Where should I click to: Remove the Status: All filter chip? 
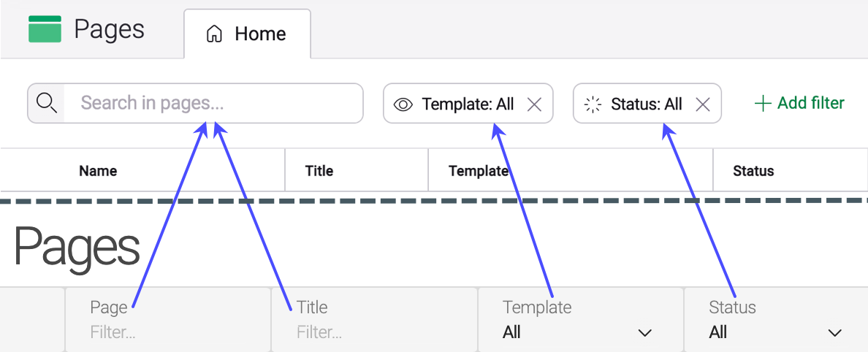point(702,104)
